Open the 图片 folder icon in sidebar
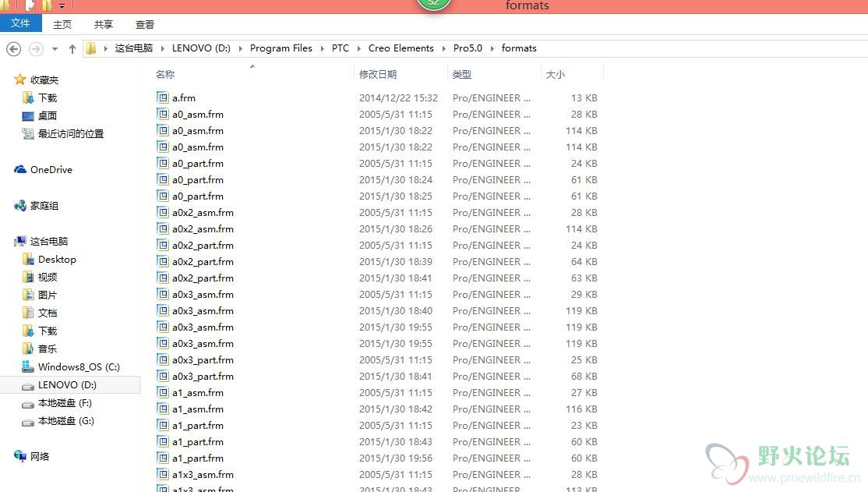868x492 pixels. [28, 295]
